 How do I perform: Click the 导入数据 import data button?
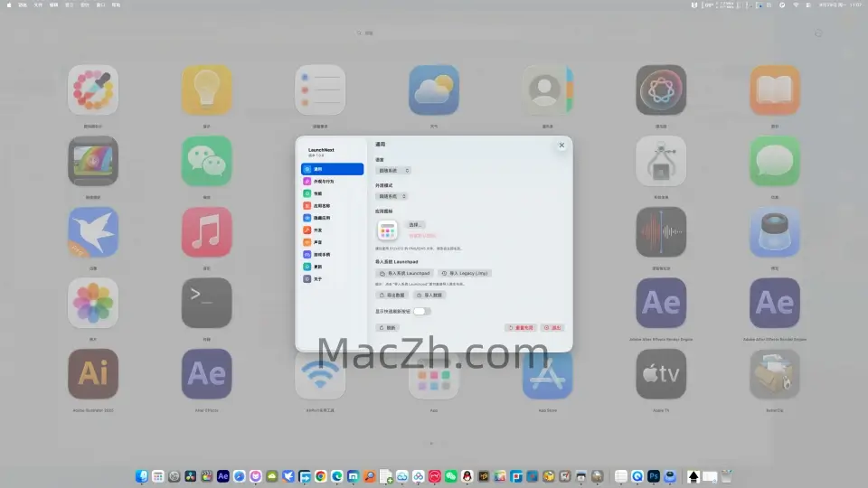429,295
